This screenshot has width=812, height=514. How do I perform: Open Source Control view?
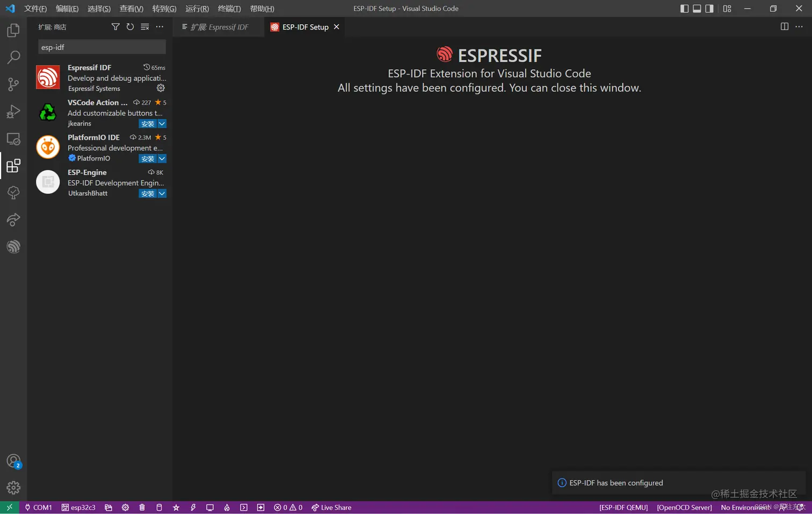[13, 84]
